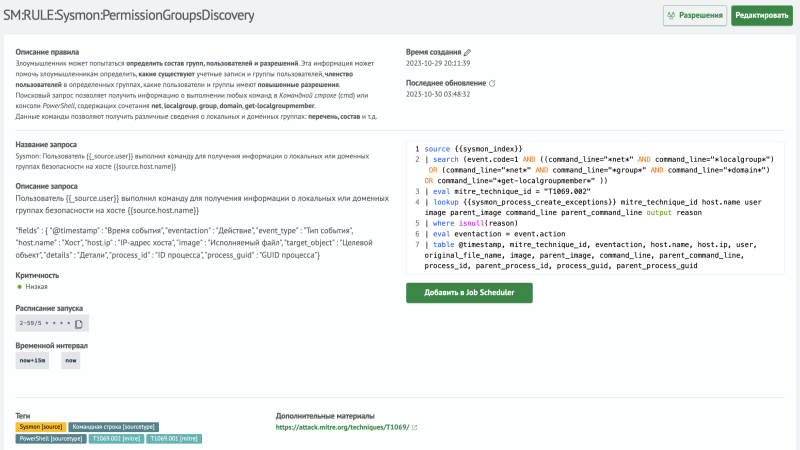This screenshot has width=800, height=450.
Task: Click the eval mitre_technique_id line in query
Action: 508,191
